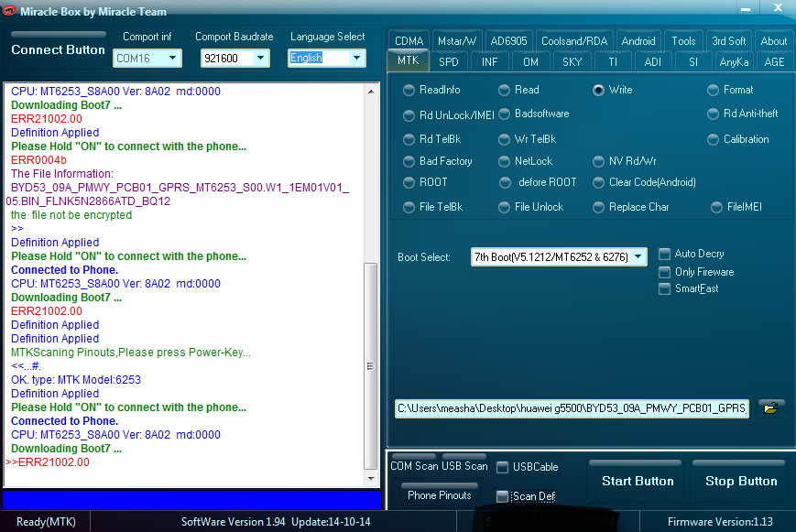Open the AnyKa tab
Viewport: 796px width, 532px height.
(x=734, y=62)
